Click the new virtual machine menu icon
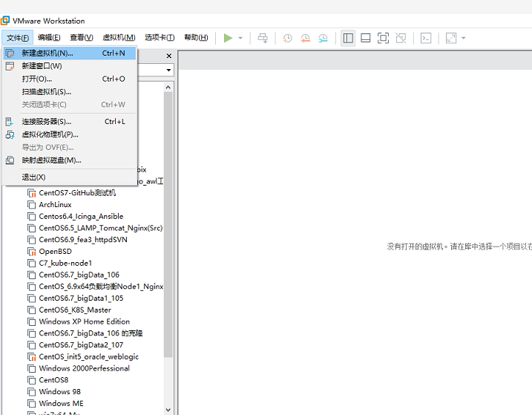532x415 pixels. coord(10,53)
